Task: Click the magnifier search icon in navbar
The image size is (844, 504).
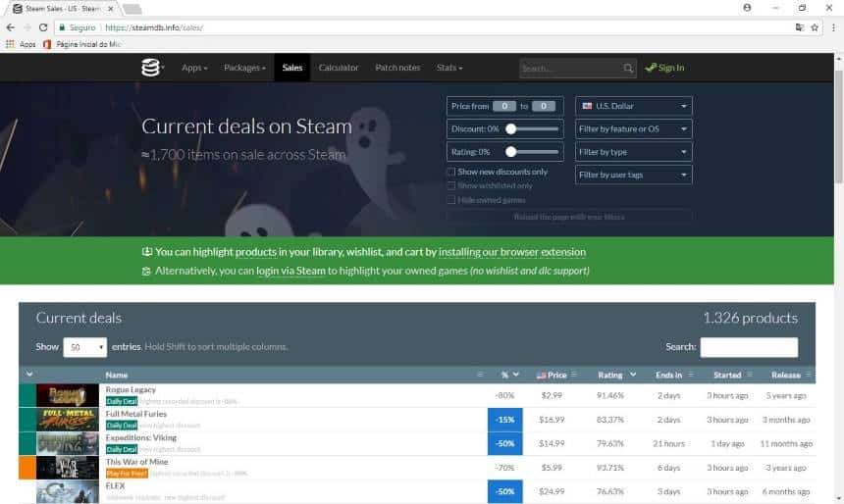Action: pos(628,68)
